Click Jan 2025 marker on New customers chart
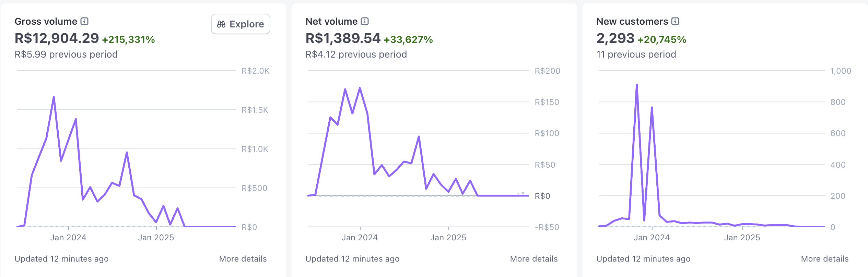This screenshot has width=868, height=277. [x=742, y=237]
